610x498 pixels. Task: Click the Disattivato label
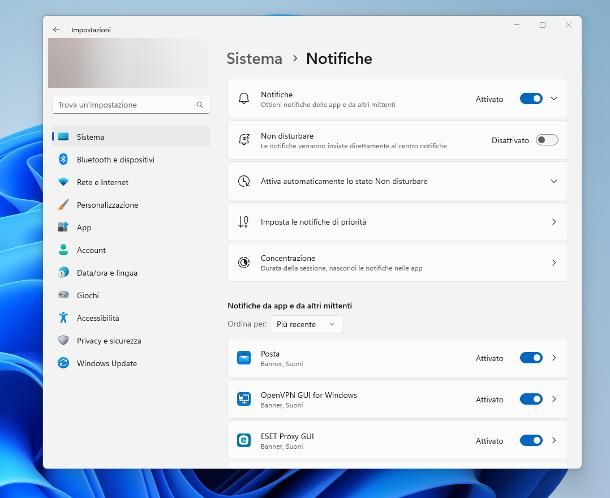[510, 140]
